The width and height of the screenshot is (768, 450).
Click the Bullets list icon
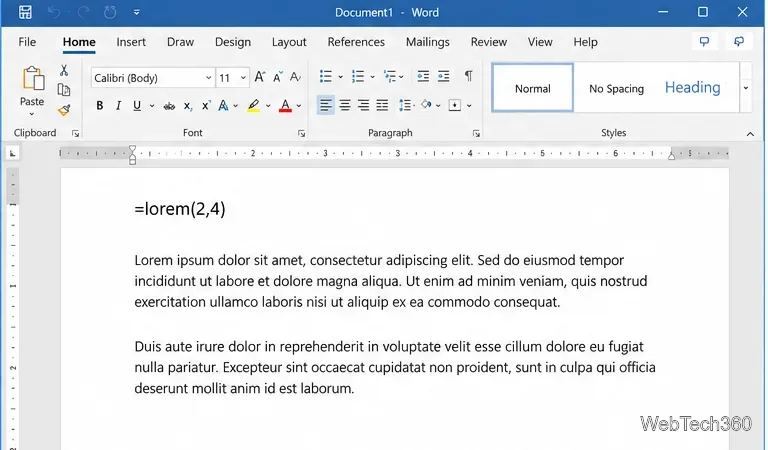pos(326,76)
